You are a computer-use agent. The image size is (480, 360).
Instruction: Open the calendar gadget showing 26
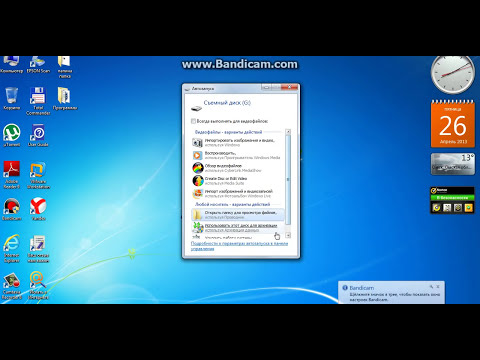coord(453,124)
